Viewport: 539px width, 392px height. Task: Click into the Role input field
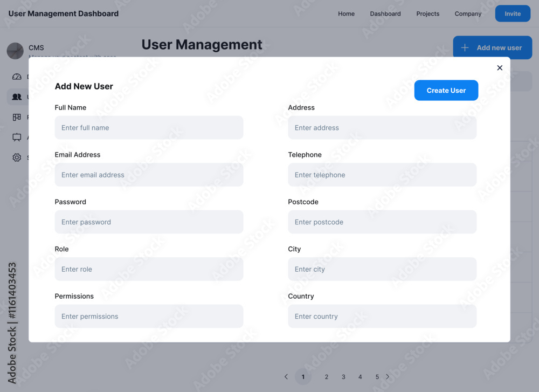[149, 269]
